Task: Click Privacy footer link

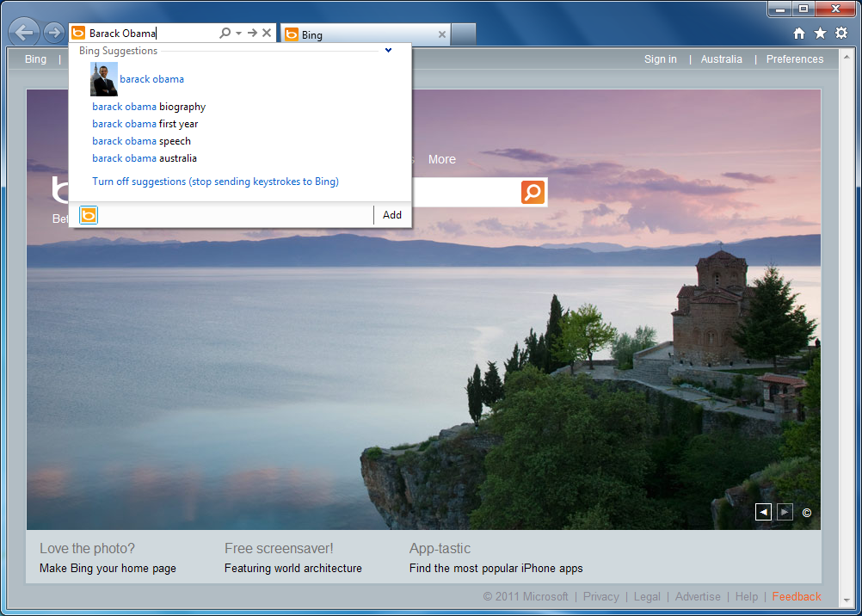Action: point(600,596)
